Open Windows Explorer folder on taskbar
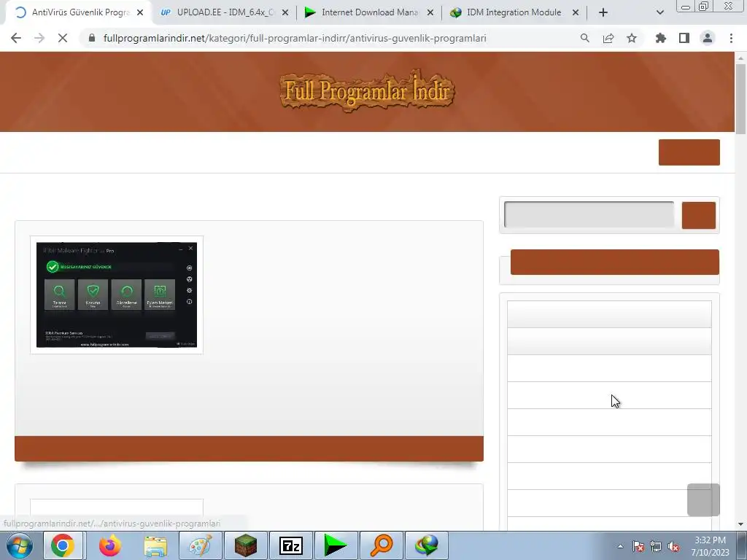 click(x=155, y=545)
